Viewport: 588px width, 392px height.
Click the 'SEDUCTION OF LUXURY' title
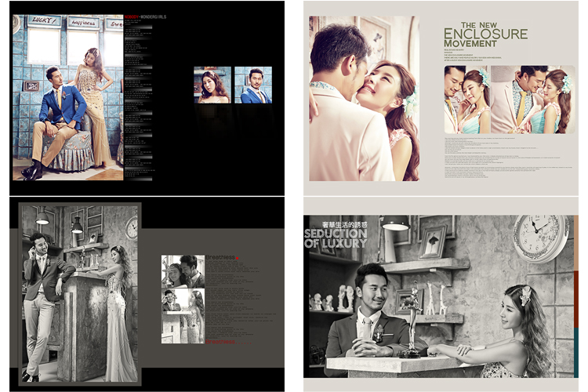tap(336, 238)
